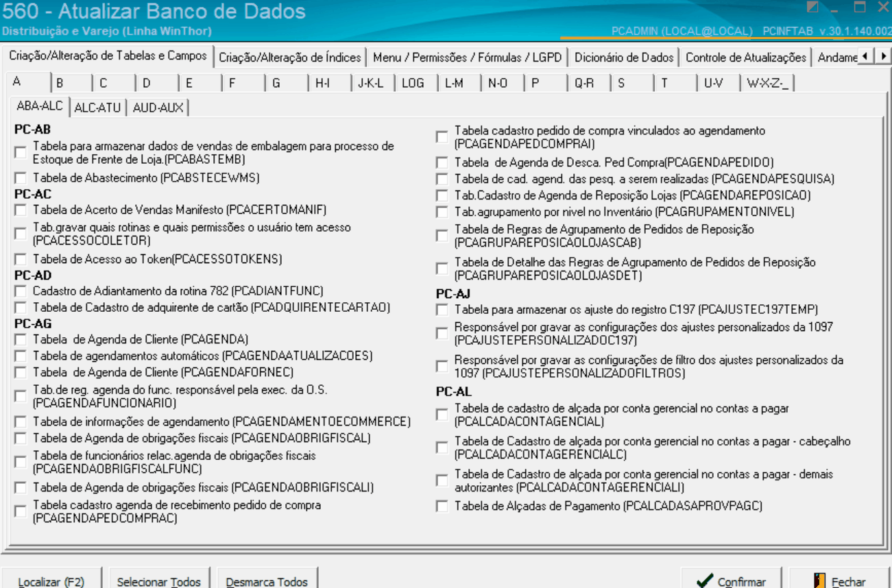Enable PCAJUSTEPERSONALIZADOC197 checkbox
Image resolution: width=892 pixels, height=588 pixels.
pos(442,333)
